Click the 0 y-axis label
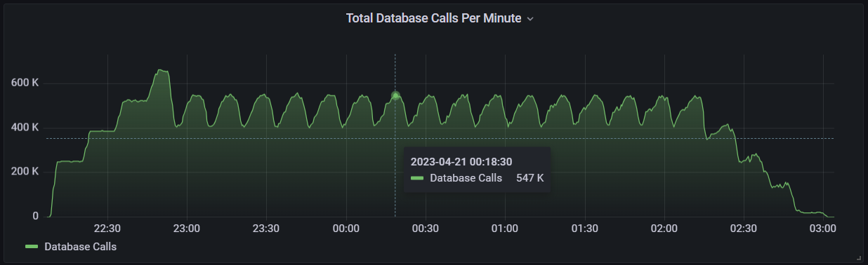The height and width of the screenshot is (265, 868). coord(35,216)
